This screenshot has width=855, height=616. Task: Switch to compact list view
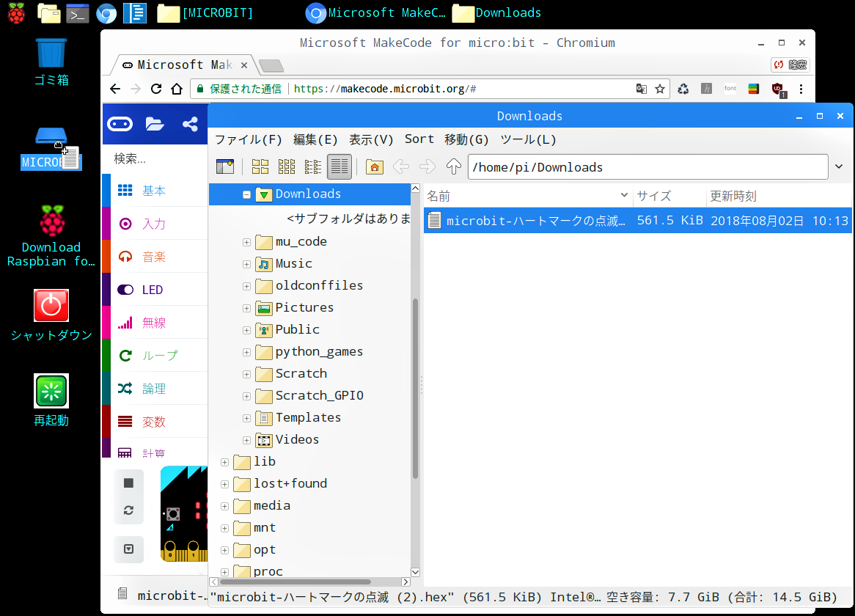pos(312,166)
